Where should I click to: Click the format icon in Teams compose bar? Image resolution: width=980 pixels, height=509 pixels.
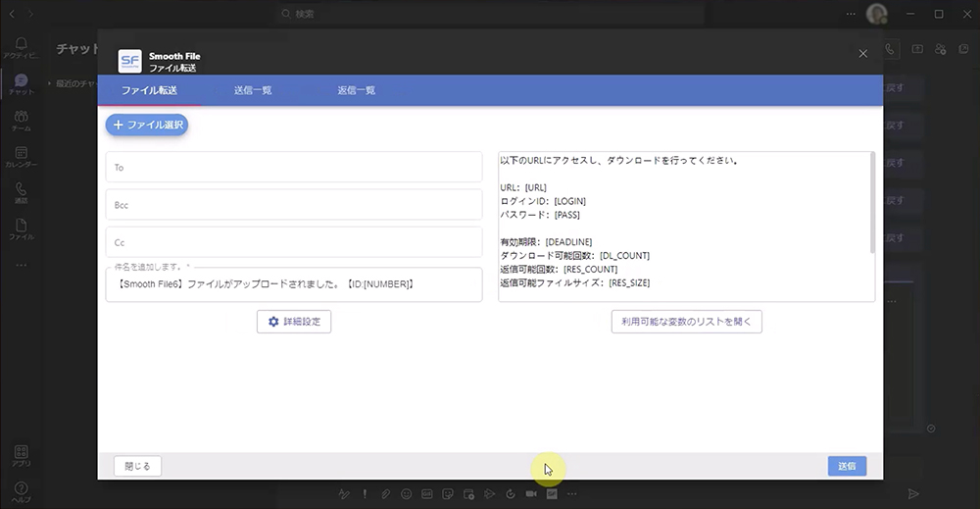tap(344, 494)
